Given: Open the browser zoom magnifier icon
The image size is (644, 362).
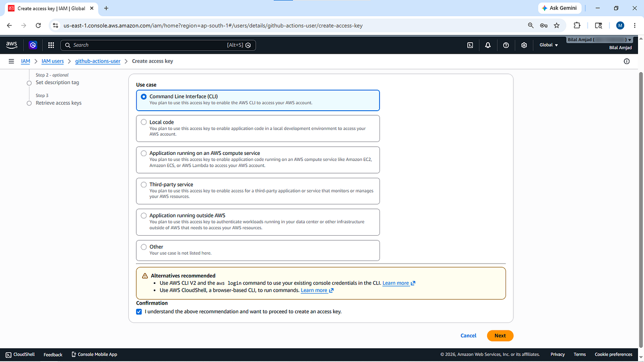Looking at the screenshot, I should point(530,26).
